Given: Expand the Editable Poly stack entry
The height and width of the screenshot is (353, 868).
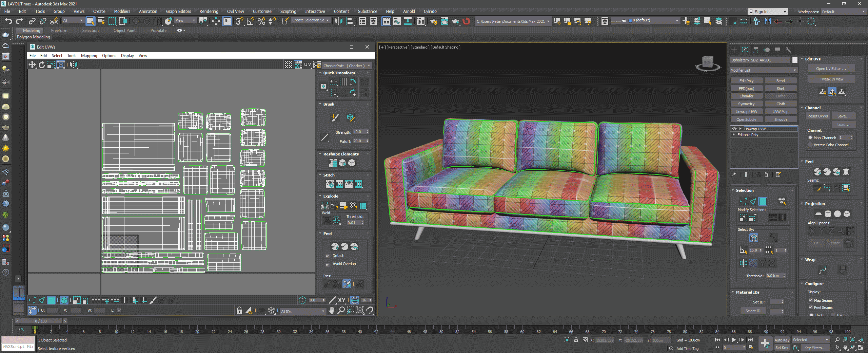Looking at the screenshot, I should click(x=734, y=135).
